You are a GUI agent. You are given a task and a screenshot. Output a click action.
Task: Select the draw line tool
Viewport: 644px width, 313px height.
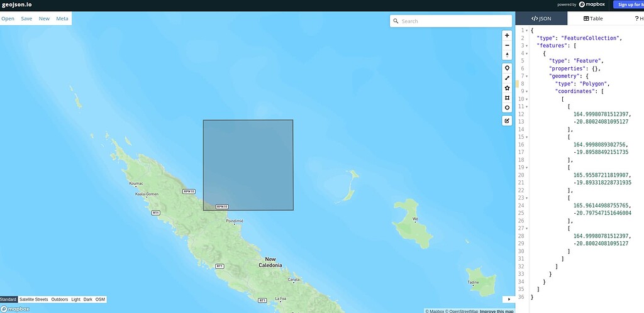(x=507, y=78)
